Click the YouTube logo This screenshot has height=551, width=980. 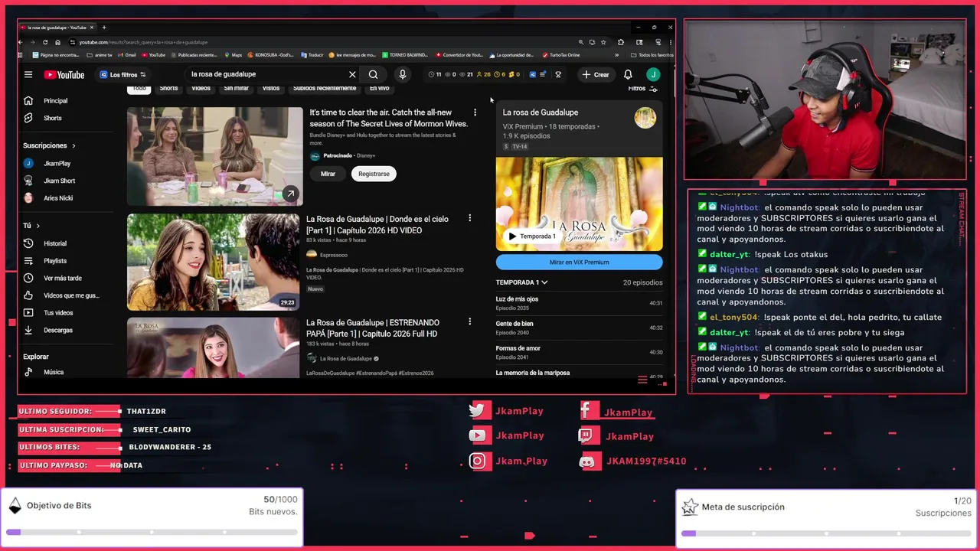coord(64,74)
